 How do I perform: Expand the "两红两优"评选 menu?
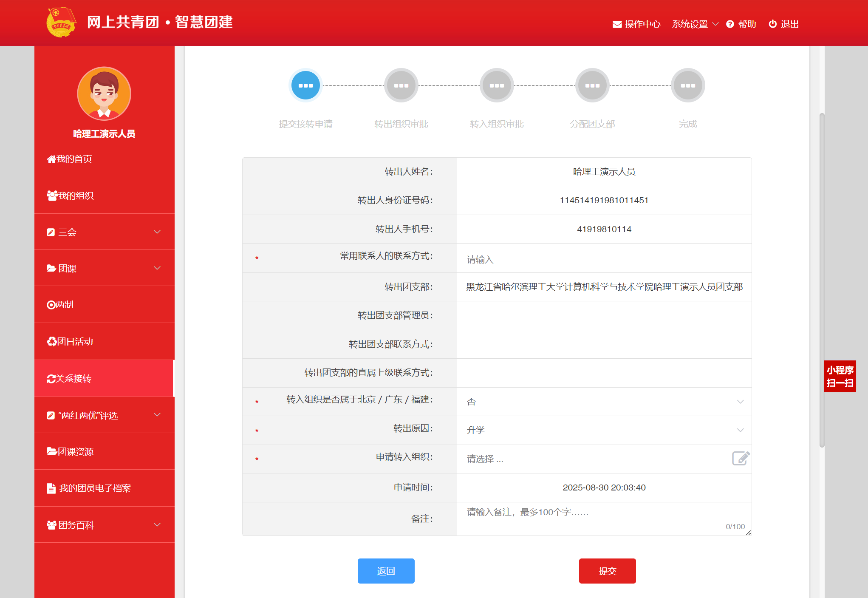pyautogui.click(x=104, y=415)
